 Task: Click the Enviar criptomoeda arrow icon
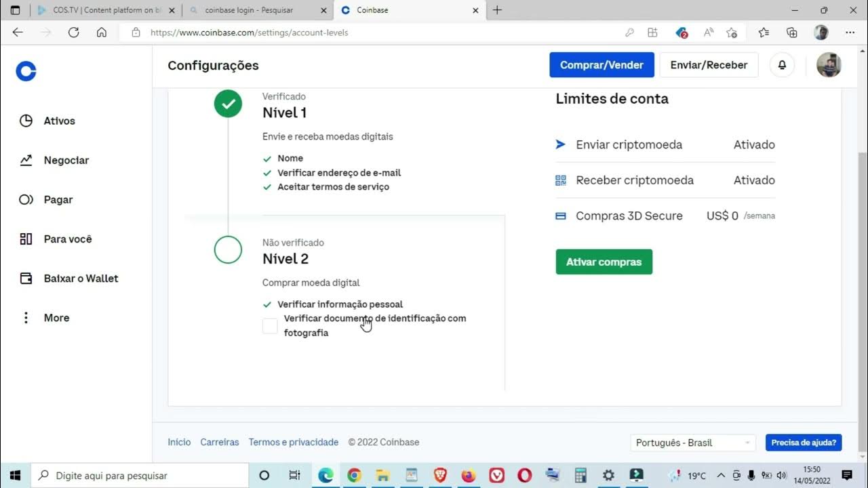560,144
